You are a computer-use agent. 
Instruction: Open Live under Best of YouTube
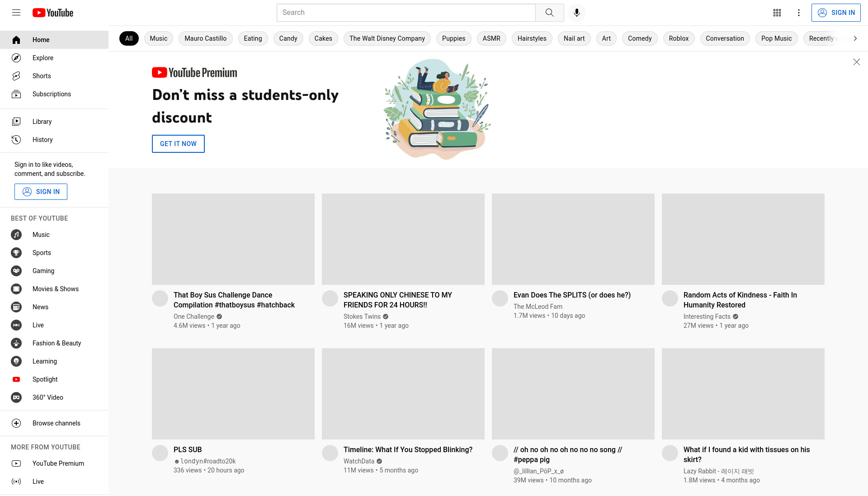tap(54, 325)
